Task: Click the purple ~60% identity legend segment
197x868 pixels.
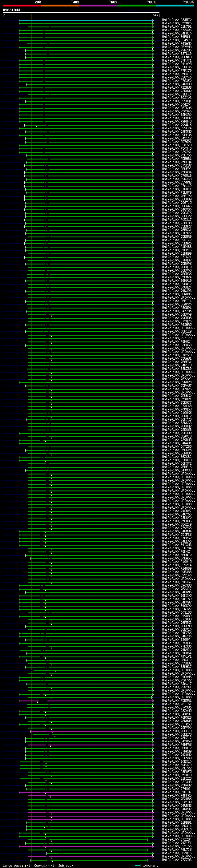Action: [99, 6]
